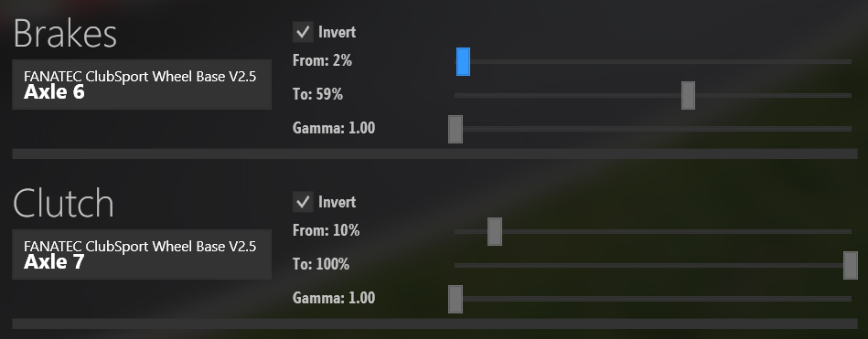Select the Brakes To slider handle
The width and height of the screenshot is (868, 339).
click(688, 95)
